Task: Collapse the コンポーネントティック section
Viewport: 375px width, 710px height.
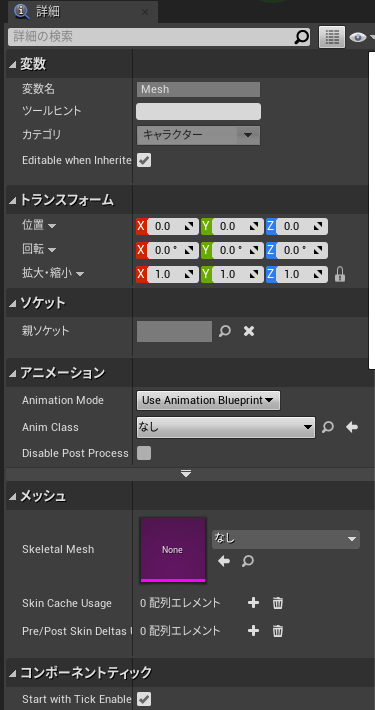Action: (x=13, y=673)
